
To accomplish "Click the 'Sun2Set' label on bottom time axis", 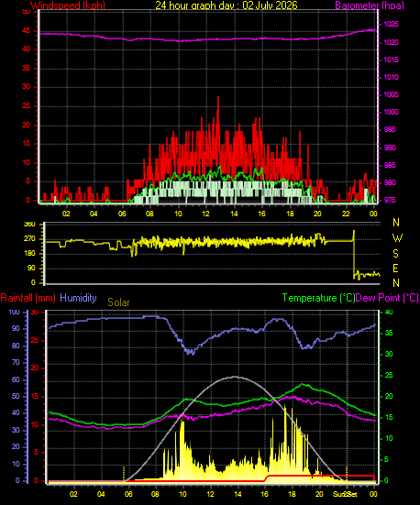I will pyautogui.click(x=345, y=494).
